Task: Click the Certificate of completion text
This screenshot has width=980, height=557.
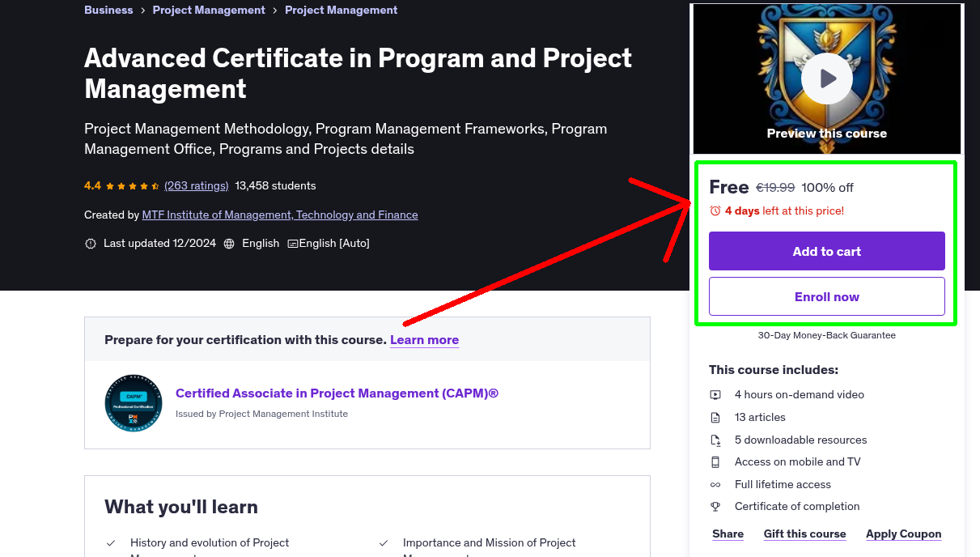Action: (797, 507)
